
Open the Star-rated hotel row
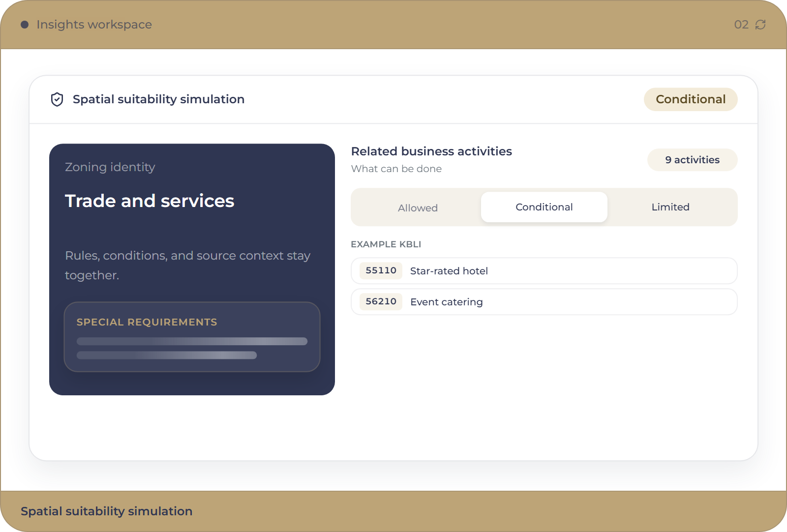pos(544,271)
